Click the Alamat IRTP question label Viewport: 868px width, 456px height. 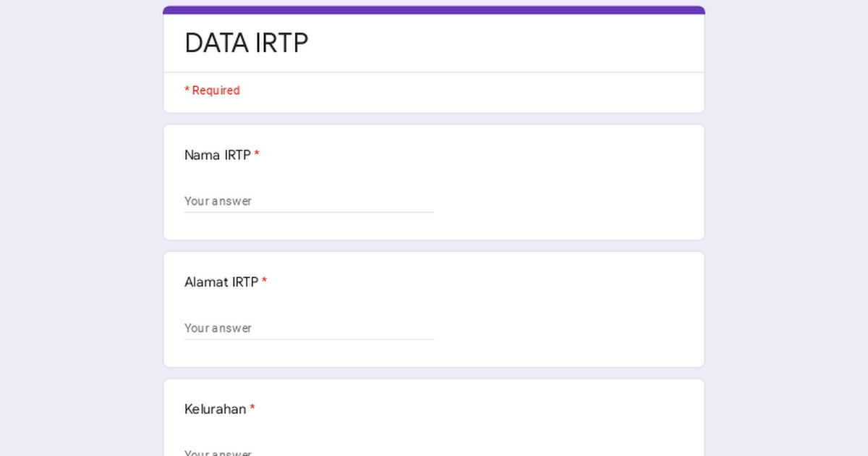coord(221,282)
